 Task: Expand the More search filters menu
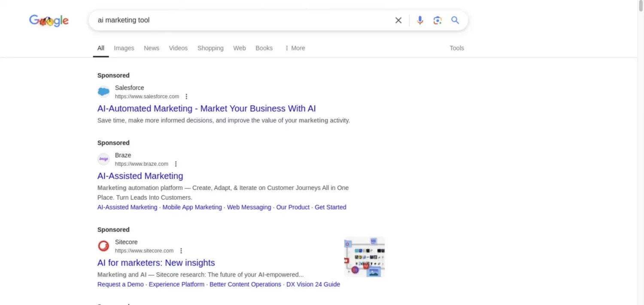[x=295, y=48]
